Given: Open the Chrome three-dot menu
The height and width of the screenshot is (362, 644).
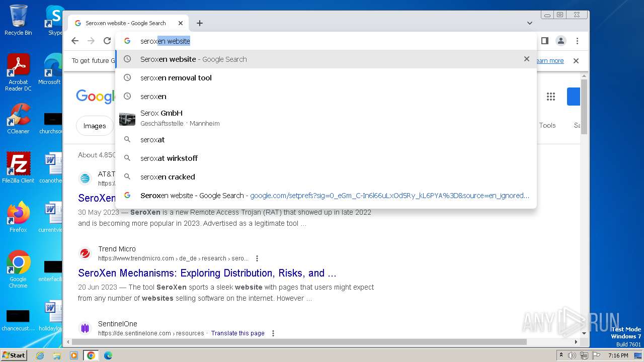Looking at the screenshot, I should pos(577,41).
